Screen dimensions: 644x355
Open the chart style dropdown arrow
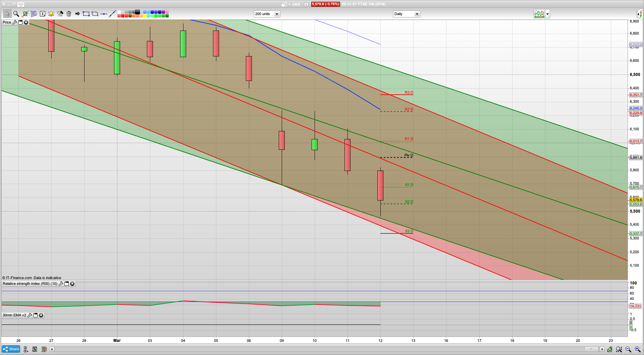(x=547, y=14)
